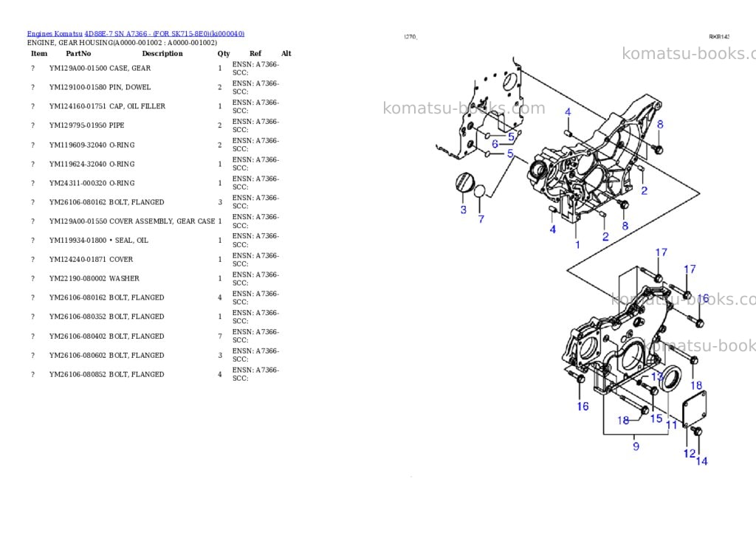
Task: Select part number YM26106-080352
Action: (x=78, y=317)
